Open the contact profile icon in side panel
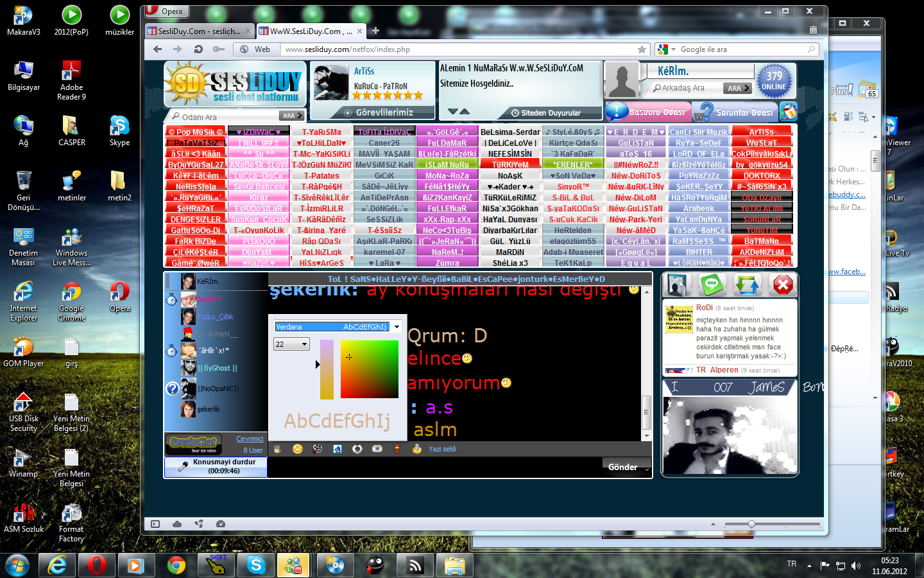The height and width of the screenshot is (578, 924). (677, 285)
